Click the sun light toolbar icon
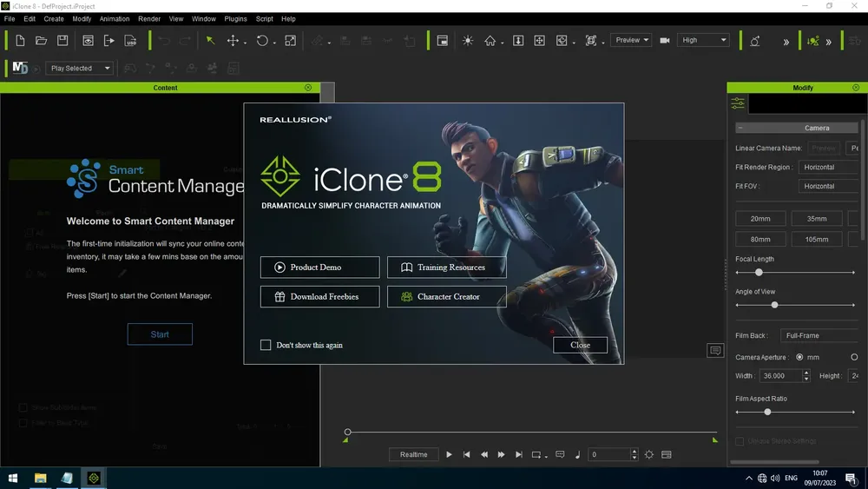Image resolution: width=868 pixels, height=489 pixels. click(x=468, y=41)
